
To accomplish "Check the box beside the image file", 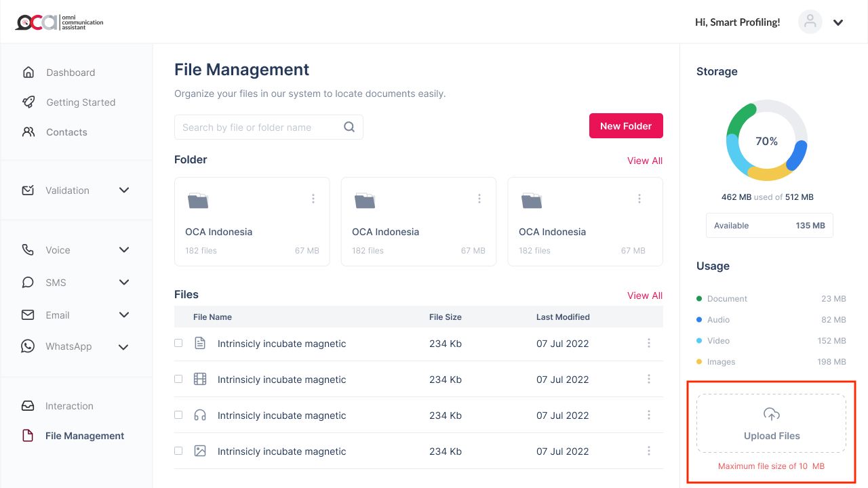I will [178, 451].
